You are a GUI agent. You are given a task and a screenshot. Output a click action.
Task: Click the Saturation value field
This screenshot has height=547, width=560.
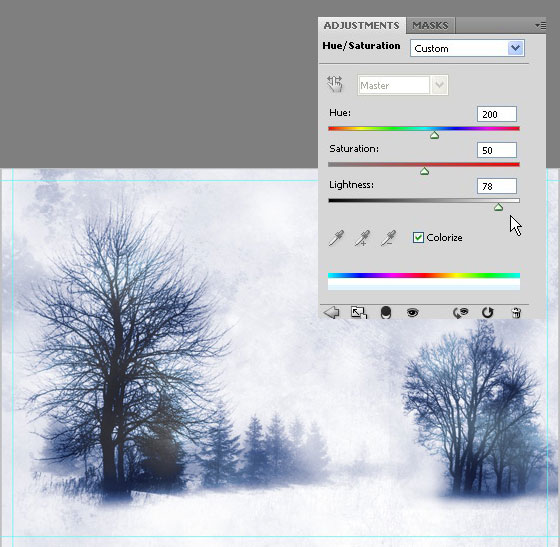497,150
